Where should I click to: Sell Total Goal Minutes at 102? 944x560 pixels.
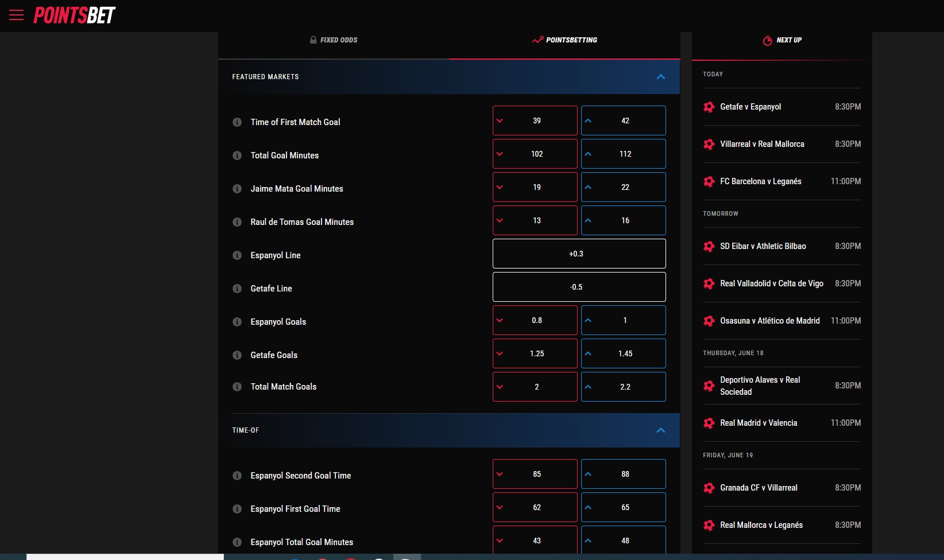pos(535,154)
